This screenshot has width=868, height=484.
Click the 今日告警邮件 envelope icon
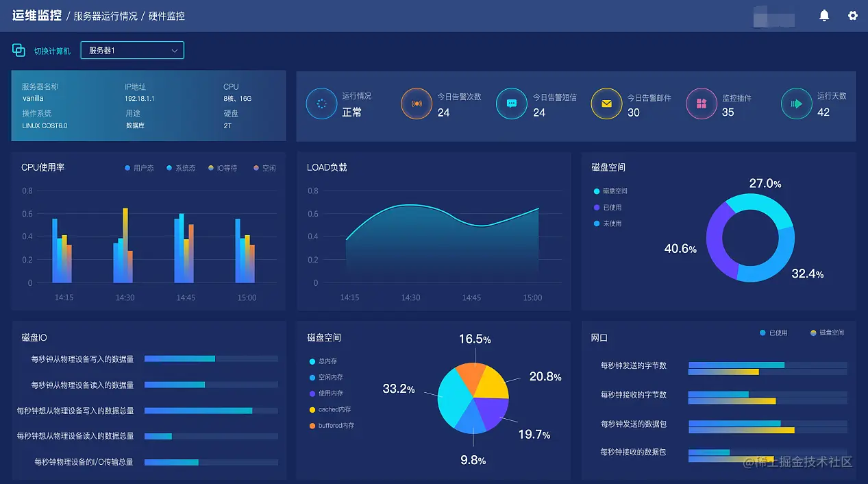click(606, 104)
